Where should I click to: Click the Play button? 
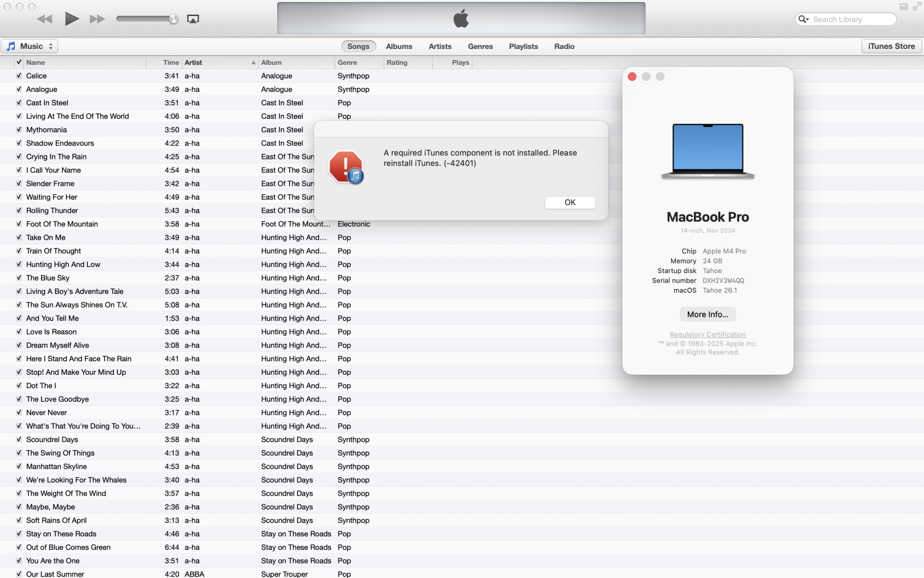pyautogui.click(x=72, y=19)
